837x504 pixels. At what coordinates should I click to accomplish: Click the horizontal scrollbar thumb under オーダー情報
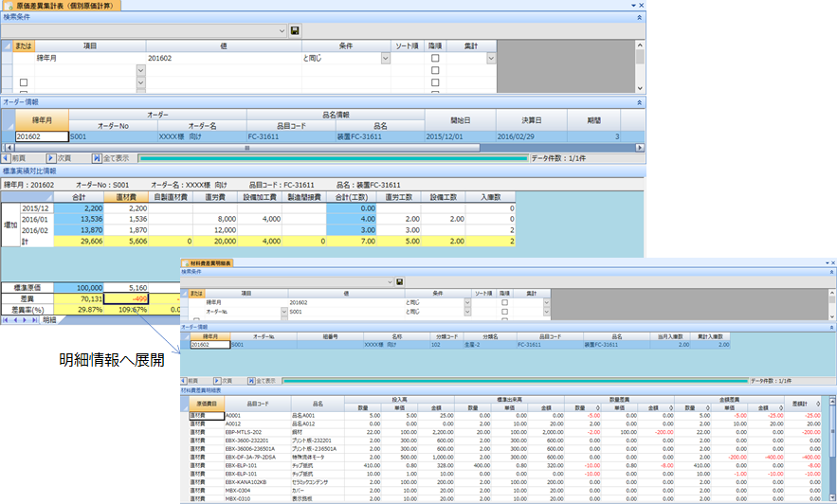247,147
